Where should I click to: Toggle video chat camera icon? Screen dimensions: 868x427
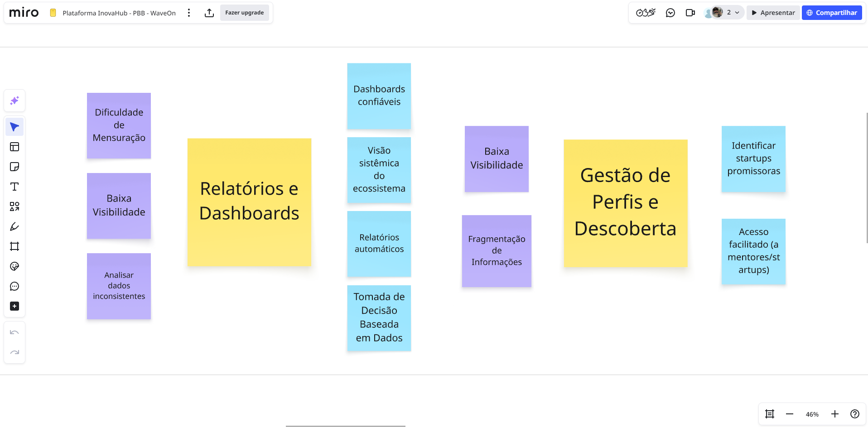[x=690, y=13]
